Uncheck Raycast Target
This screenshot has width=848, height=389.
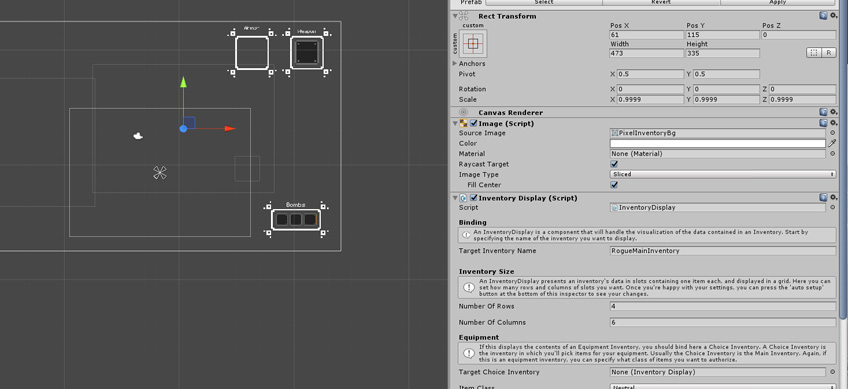614,164
